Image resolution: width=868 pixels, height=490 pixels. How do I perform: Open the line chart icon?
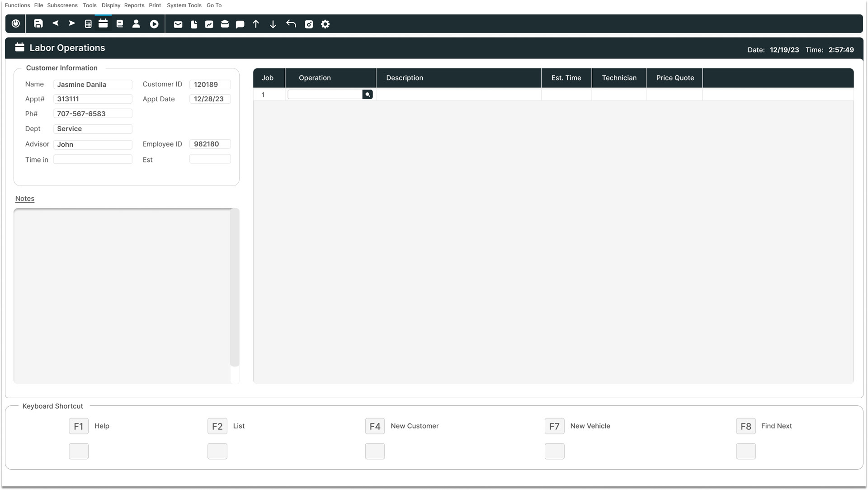pos(209,24)
